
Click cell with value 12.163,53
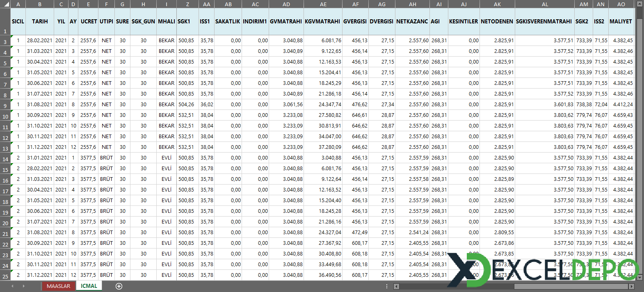(x=323, y=62)
